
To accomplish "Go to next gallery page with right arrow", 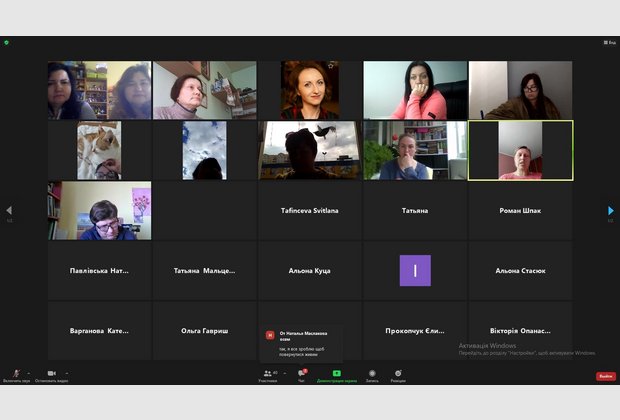I will click(611, 210).
